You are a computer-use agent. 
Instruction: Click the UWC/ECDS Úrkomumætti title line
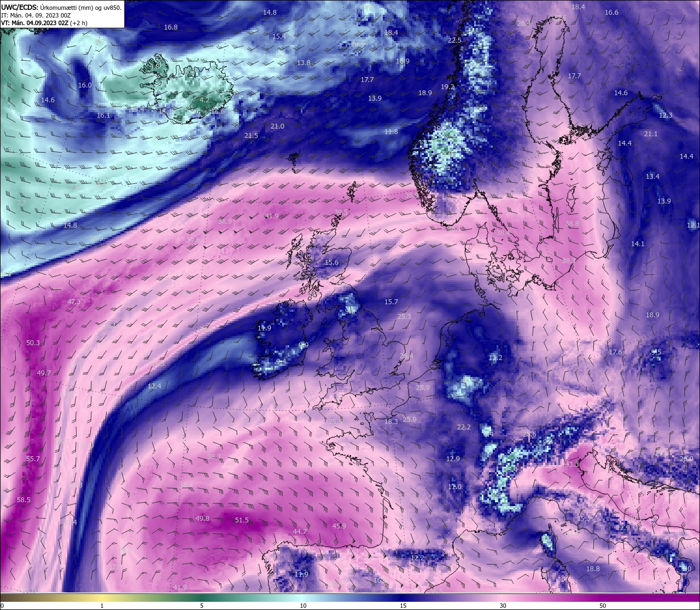(x=61, y=7)
